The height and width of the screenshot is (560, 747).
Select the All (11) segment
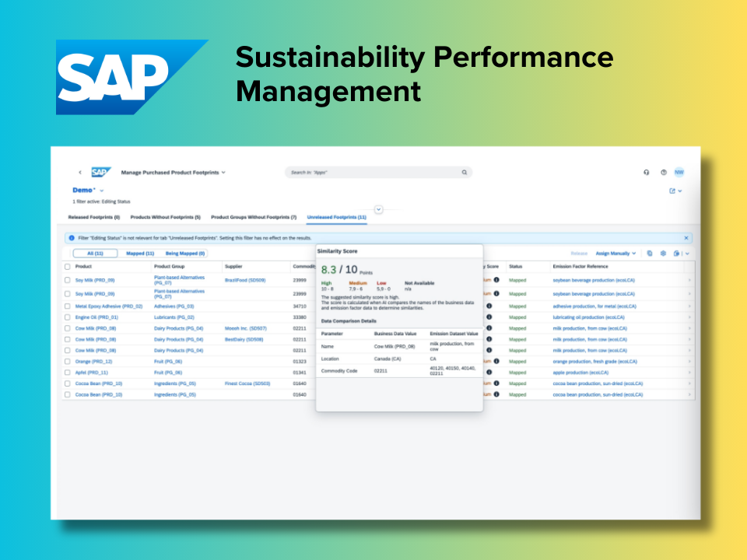95,254
